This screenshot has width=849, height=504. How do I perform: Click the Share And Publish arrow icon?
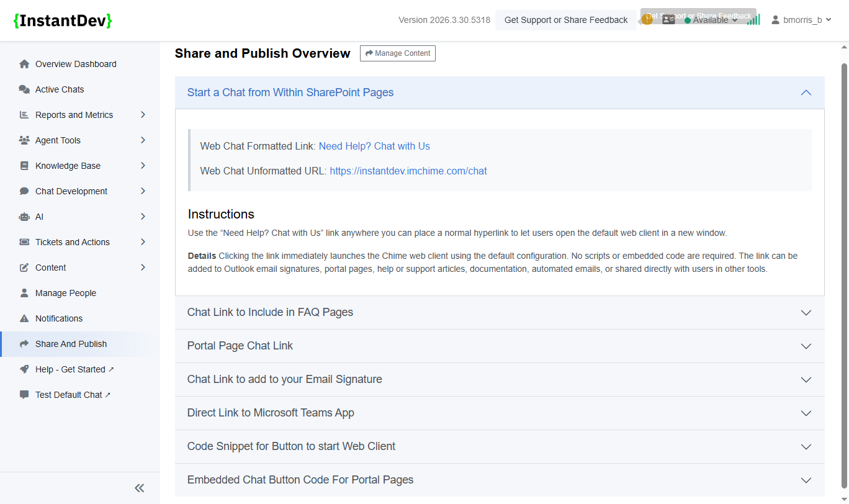tap(24, 344)
